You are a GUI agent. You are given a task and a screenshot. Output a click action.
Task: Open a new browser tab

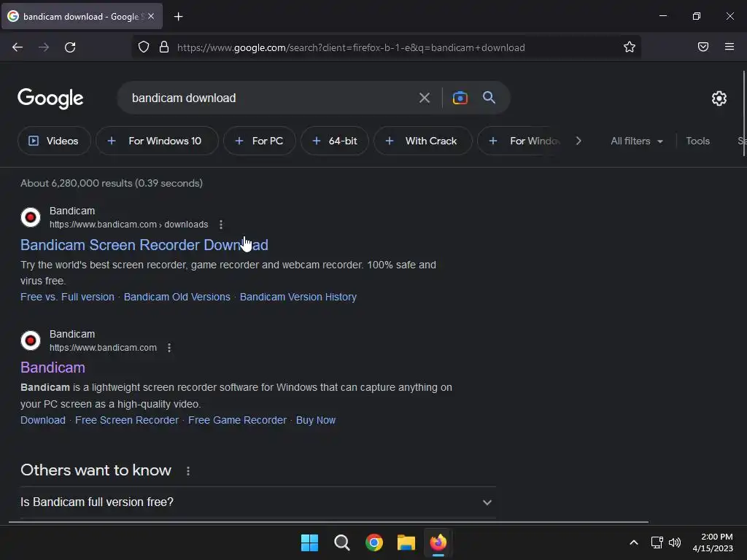click(179, 17)
